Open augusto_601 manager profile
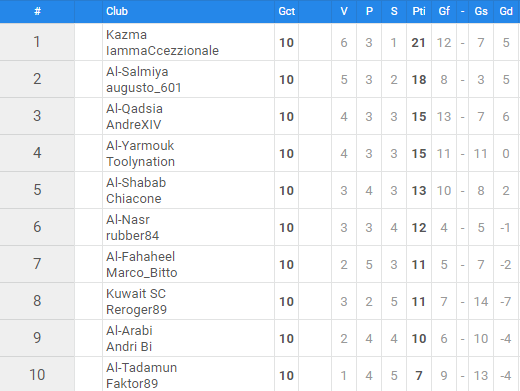The height and width of the screenshot is (391, 520). click(x=144, y=88)
